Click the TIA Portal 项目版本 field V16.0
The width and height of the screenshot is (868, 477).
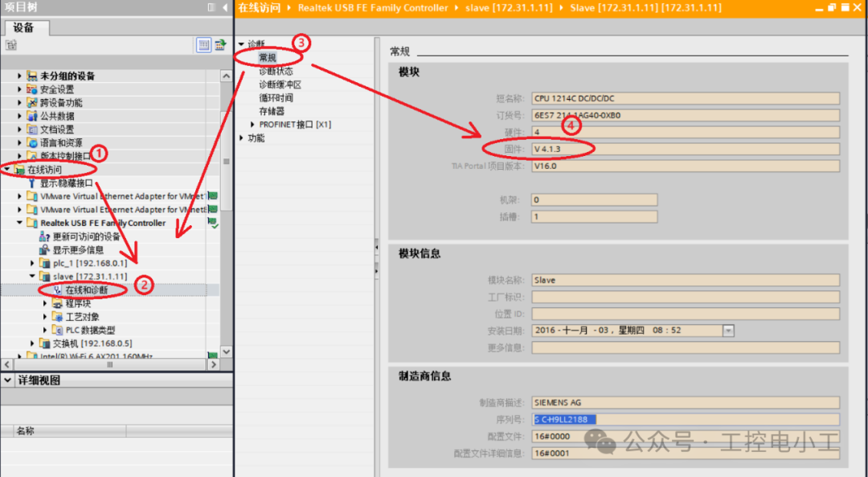coord(686,166)
